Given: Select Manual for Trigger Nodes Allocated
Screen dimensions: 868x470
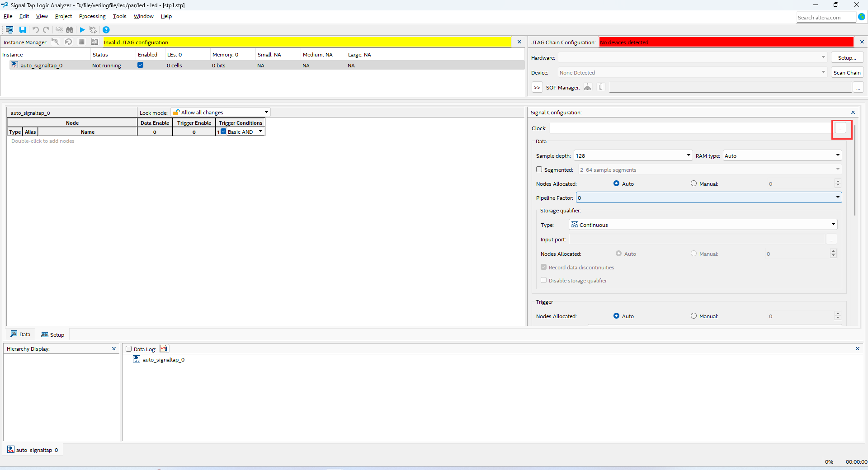Looking at the screenshot, I should pyautogui.click(x=693, y=316).
